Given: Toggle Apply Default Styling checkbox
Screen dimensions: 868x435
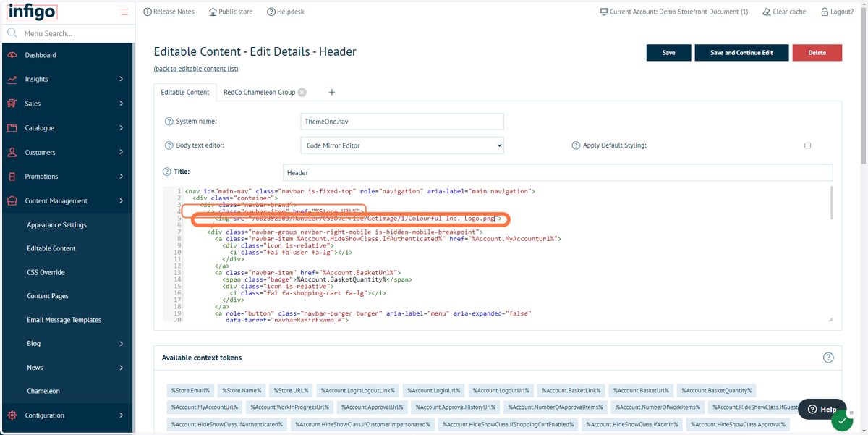Looking at the screenshot, I should click(808, 145).
